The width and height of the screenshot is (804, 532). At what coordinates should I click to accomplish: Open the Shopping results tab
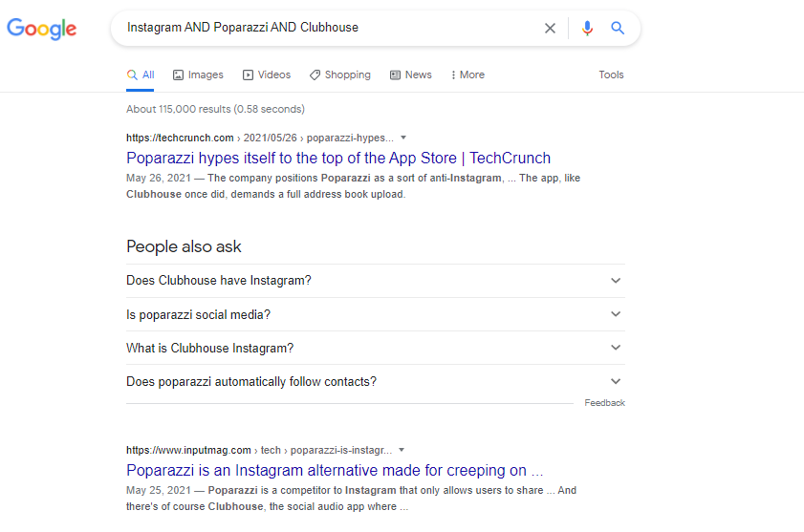(x=339, y=74)
